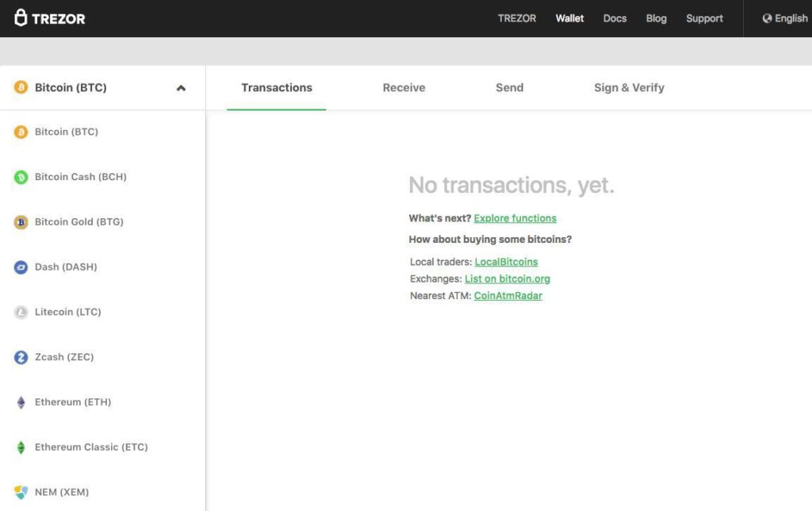Select the Bitcoin (BTC) sidebar icon
Image resolution: width=812 pixels, height=511 pixels.
pos(20,132)
